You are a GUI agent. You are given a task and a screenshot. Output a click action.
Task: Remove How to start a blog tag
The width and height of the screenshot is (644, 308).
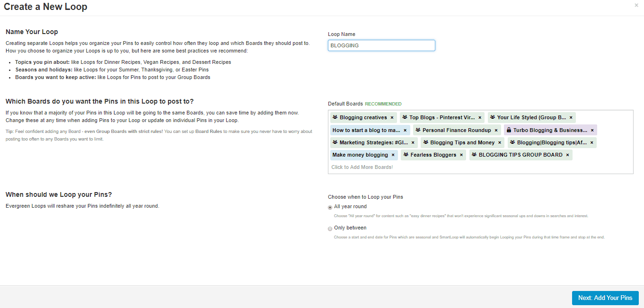coord(405,130)
